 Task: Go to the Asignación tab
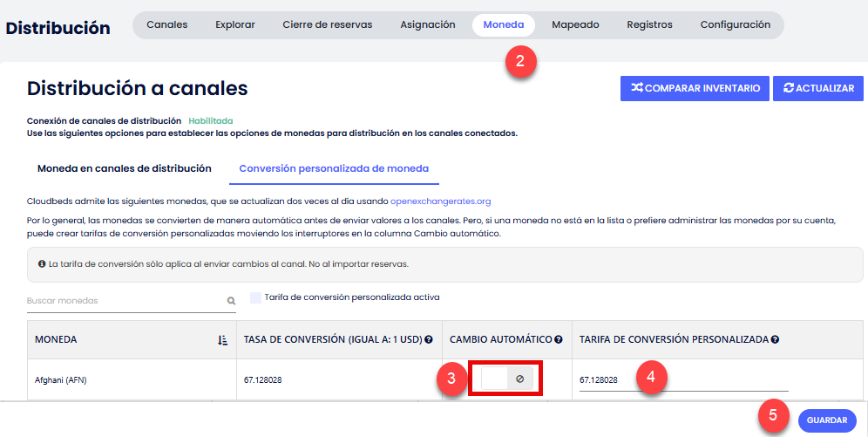pyautogui.click(x=428, y=25)
